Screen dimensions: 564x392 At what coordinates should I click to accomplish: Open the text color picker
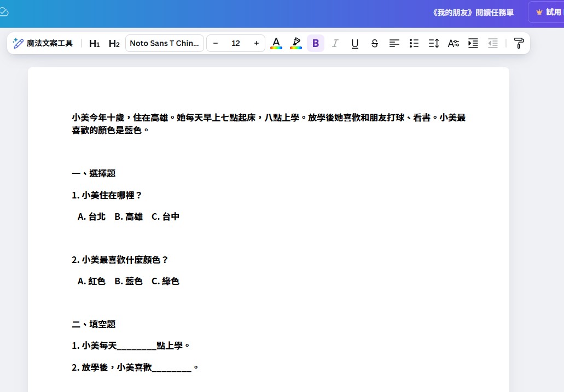click(276, 43)
